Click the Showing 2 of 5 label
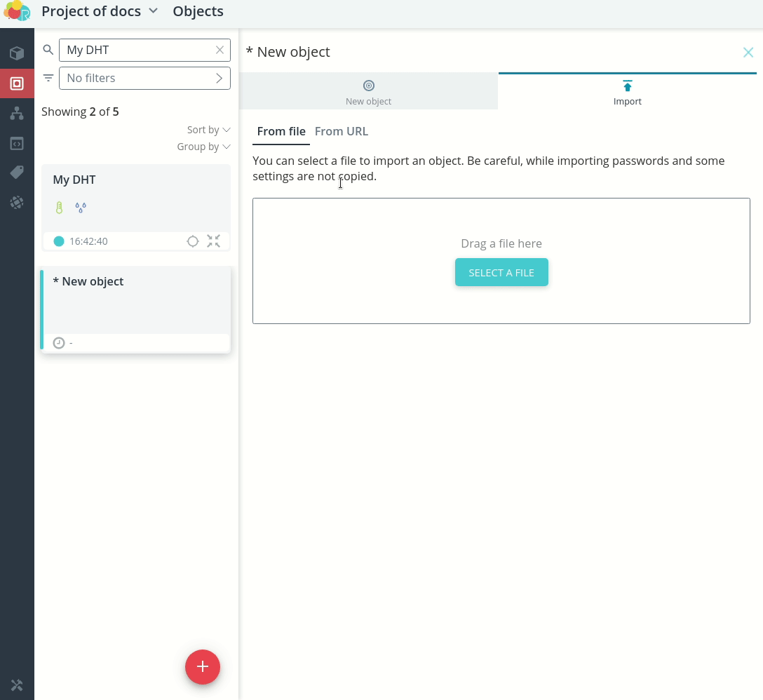763x700 pixels. point(80,112)
